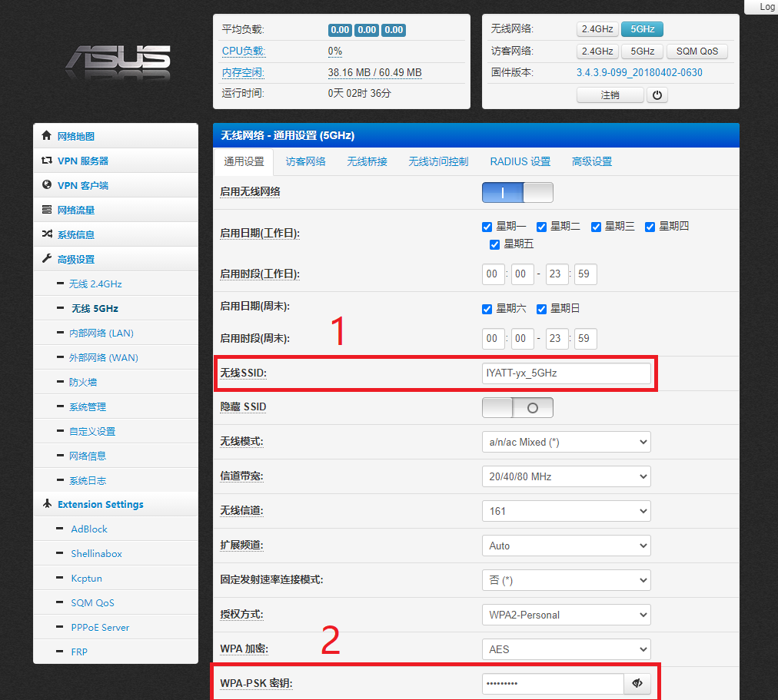Screen dimensions: 778x700
Task: Open the 授权方式 dropdown
Action: (x=566, y=615)
